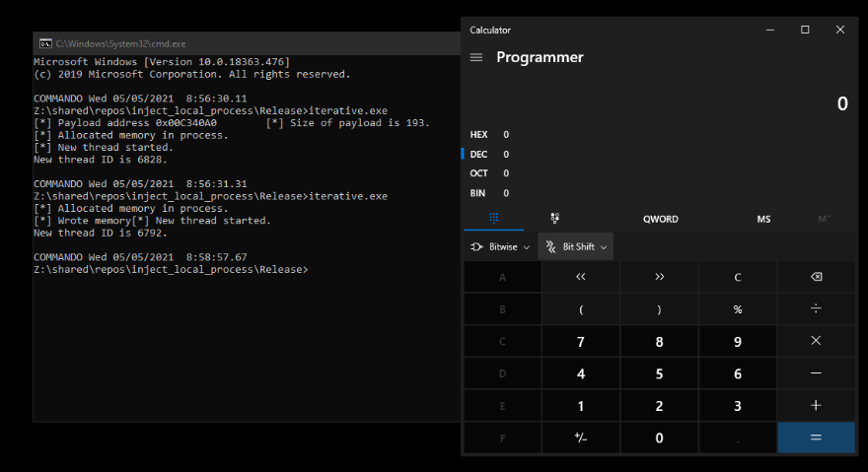Click the multiply operator key

[815, 341]
